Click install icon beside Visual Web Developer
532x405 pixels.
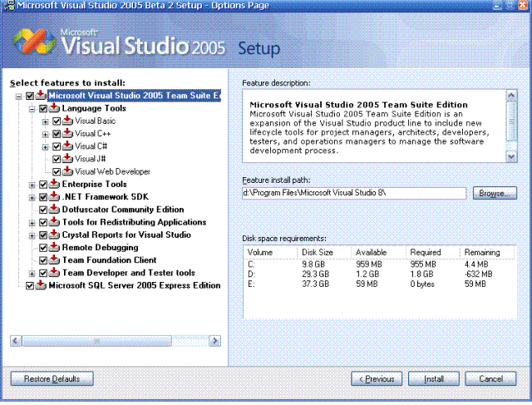(x=67, y=171)
